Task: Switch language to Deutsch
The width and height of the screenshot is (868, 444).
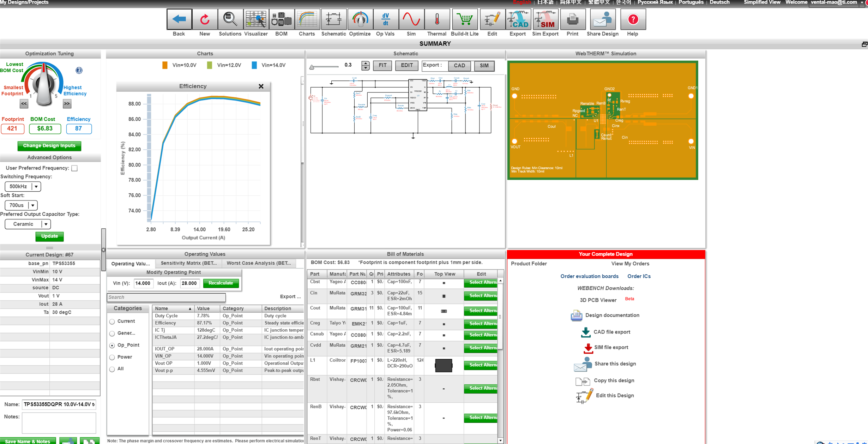Action: point(719,2)
